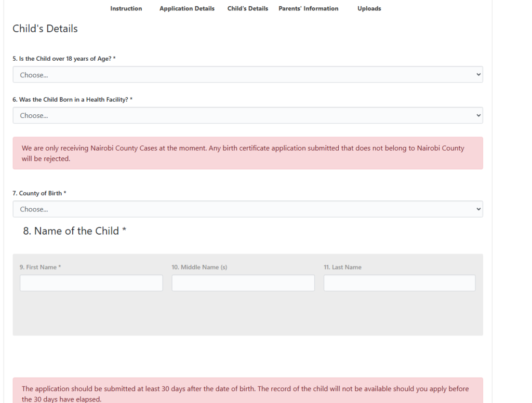Click the Nairobi County cases warning notice

[x=247, y=153]
